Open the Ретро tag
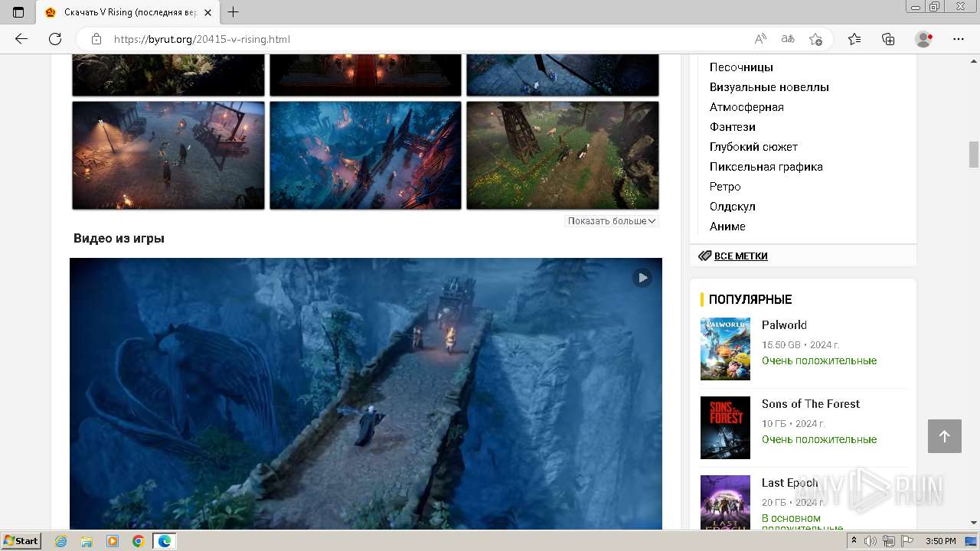This screenshot has height=551, width=980. pyautogui.click(x=725, y=187)
